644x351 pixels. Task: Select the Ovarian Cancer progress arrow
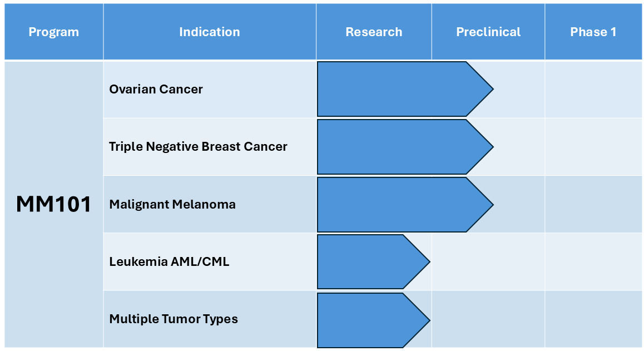[x=405, y=89]
